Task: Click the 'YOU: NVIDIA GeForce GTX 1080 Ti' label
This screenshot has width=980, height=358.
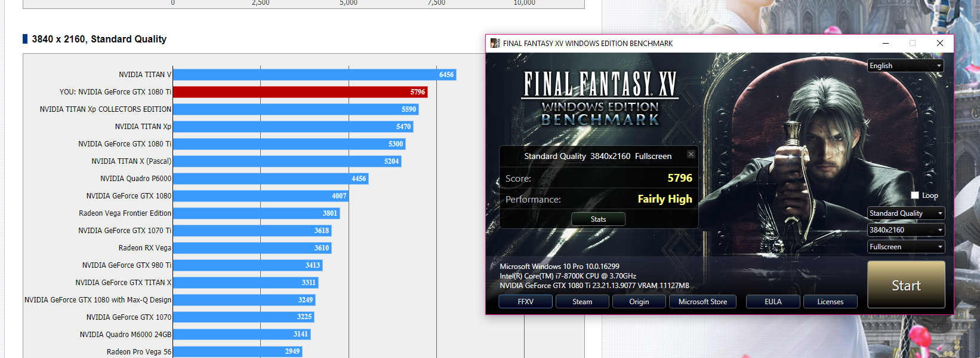Action: (x=115, y=92)
